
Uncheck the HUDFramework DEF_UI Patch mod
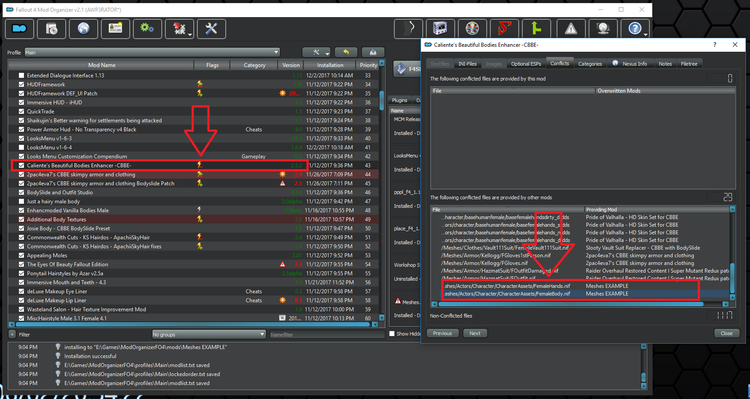coord(21,93)
